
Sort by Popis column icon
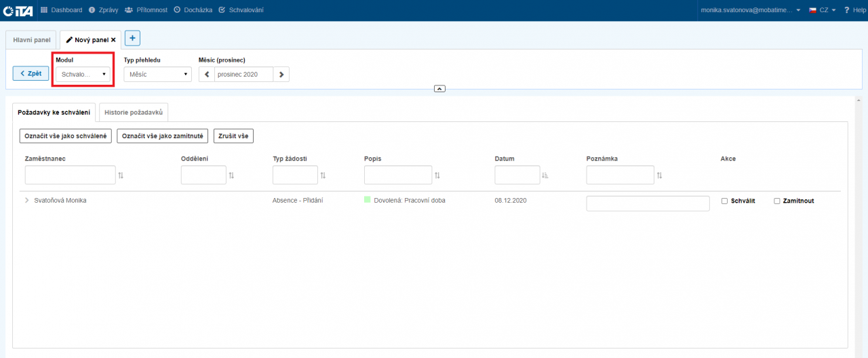pyautogui.click(x=437, y=176)
